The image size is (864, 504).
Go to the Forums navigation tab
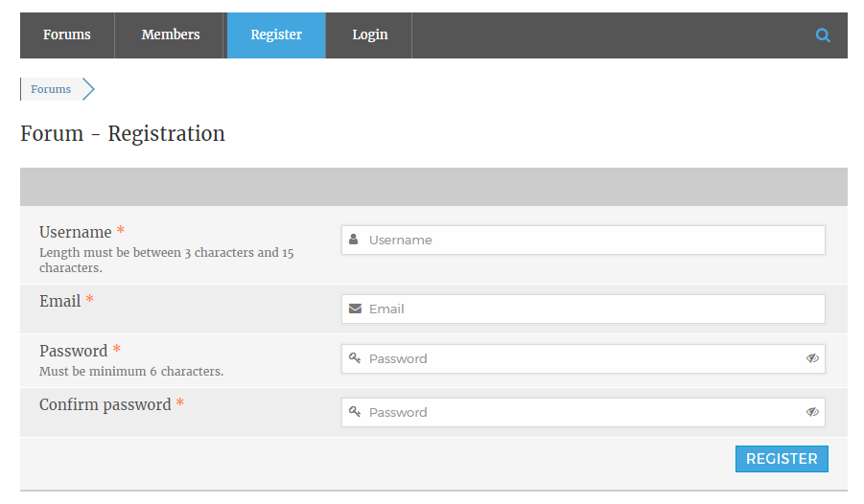pyautogui.click(x=67, y=35)
